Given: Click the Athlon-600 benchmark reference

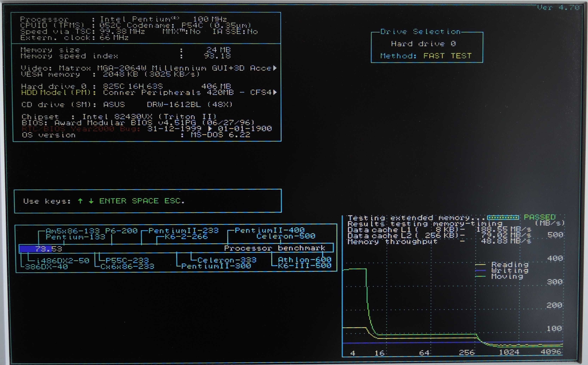Looking at the screenshot, I should [x=305, y=260].
